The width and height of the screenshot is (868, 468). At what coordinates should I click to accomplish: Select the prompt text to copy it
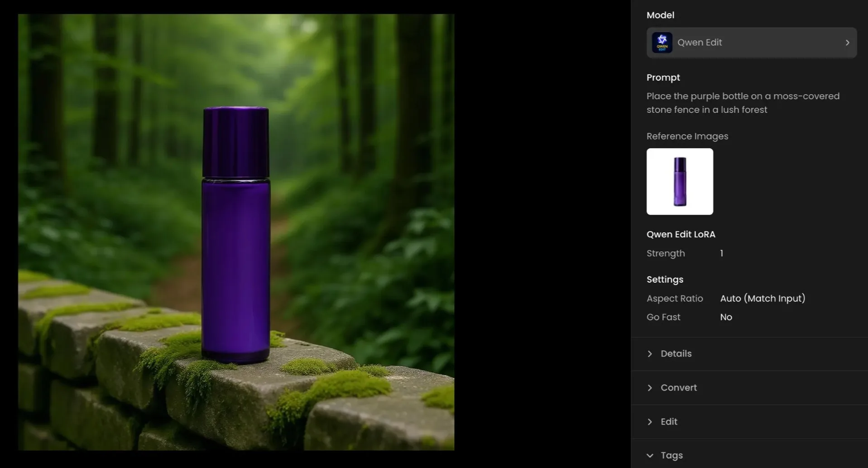[743, 102]
